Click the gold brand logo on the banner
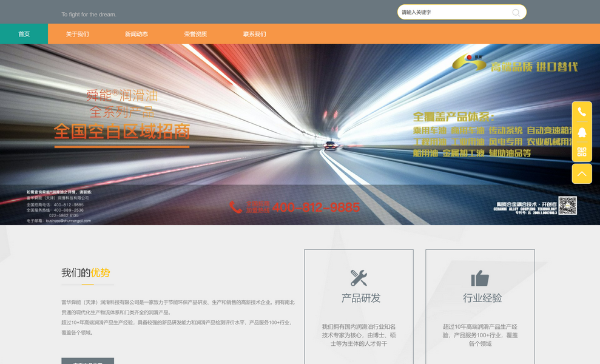Viewport: 600px width, 364px height. click(x=470, y=62)
